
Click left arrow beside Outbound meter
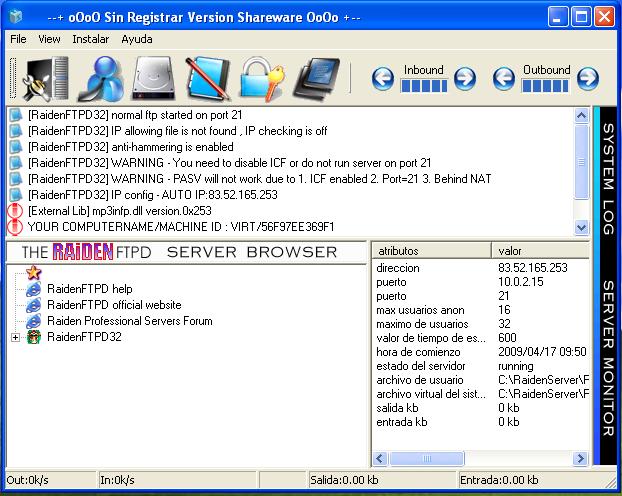504,78
